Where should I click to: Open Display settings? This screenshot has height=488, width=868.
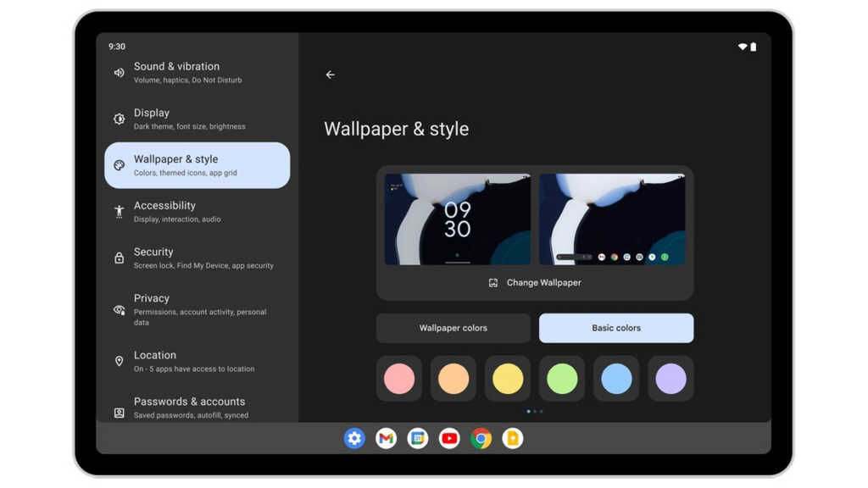coord(197,119)
